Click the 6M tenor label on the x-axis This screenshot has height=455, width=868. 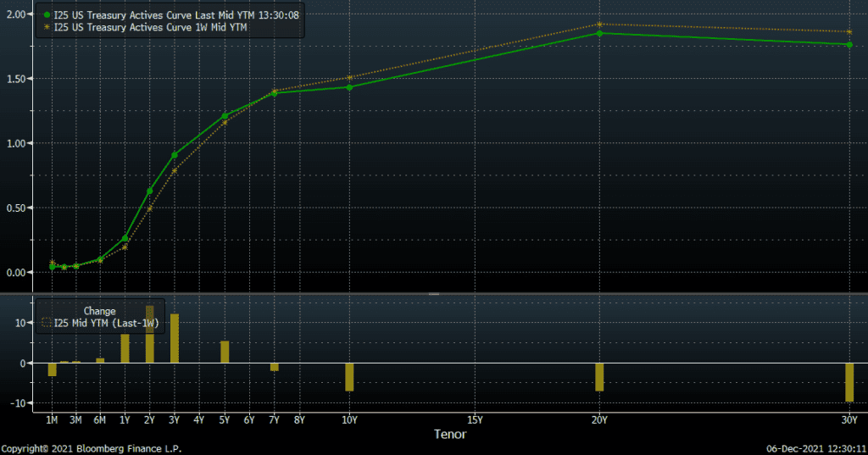click(100, 420)
